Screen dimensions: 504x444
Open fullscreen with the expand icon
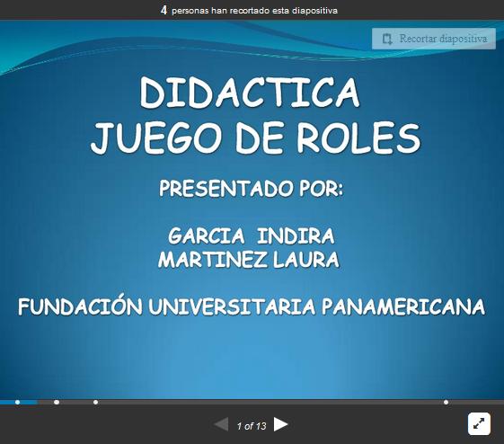coord(479,423)
